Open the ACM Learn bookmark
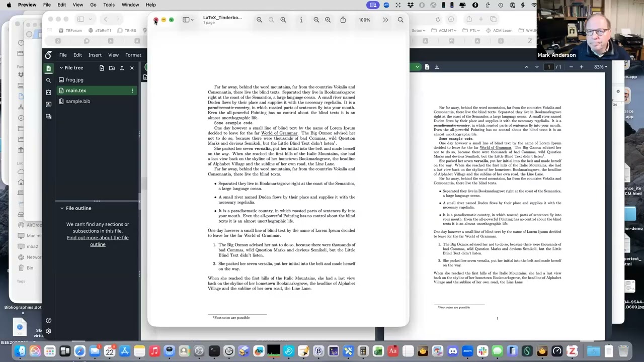Screen dimensions: 644x362 499,31
